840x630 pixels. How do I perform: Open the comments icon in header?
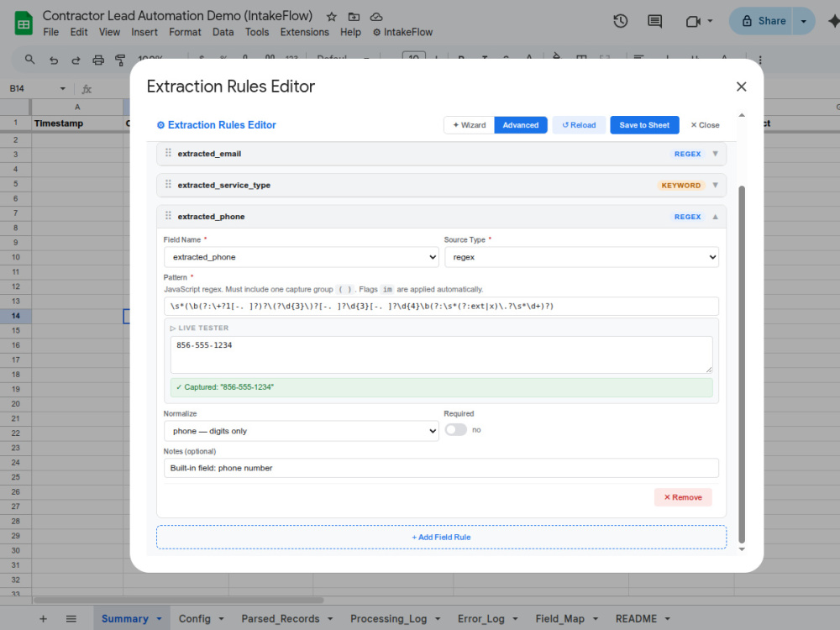pyautogui.click(x=654, y=22)
